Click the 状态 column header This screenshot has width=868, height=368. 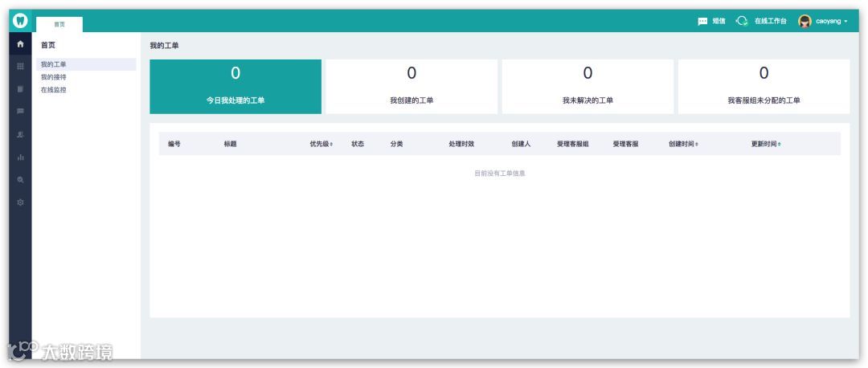click(358, 144)
